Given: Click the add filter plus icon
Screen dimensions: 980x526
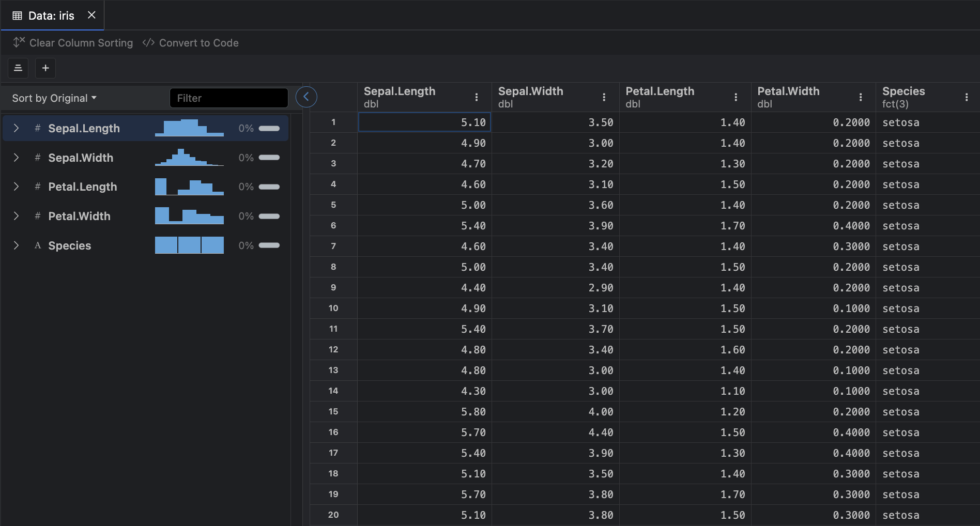Looking at the screenshot, I should point(45,68).
